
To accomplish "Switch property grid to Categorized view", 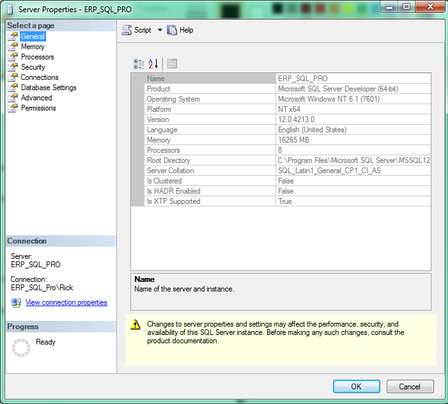I will coord(138,64).
